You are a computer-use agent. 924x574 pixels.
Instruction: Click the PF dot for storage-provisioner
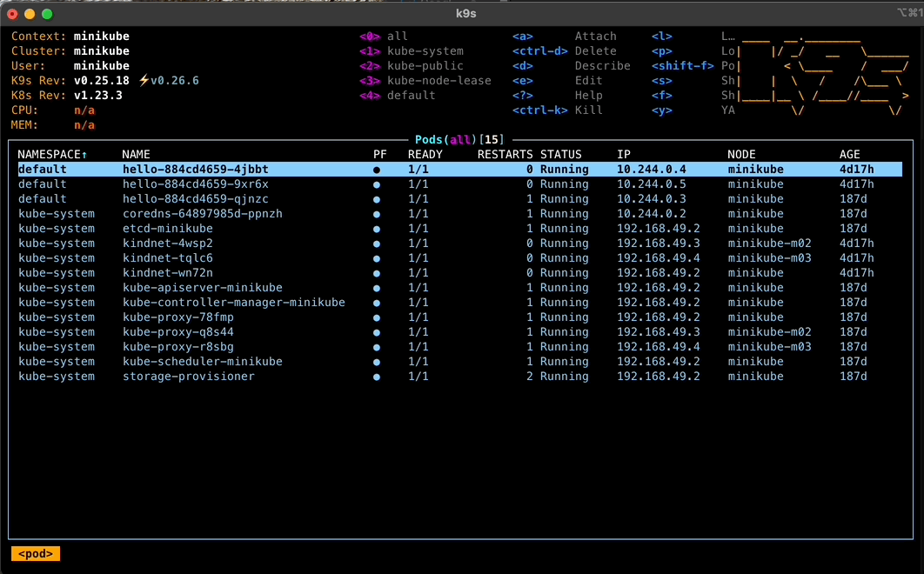coord(377,377)
